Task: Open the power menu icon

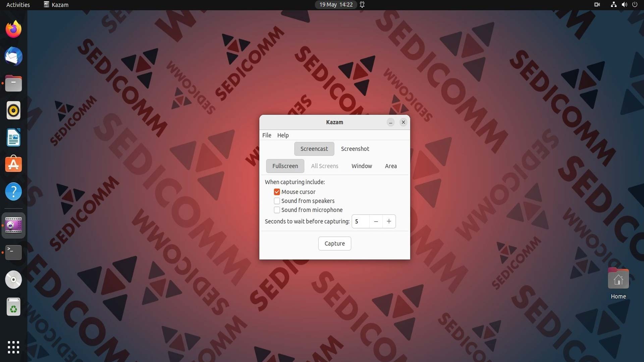Action: (x=635, y=5)
